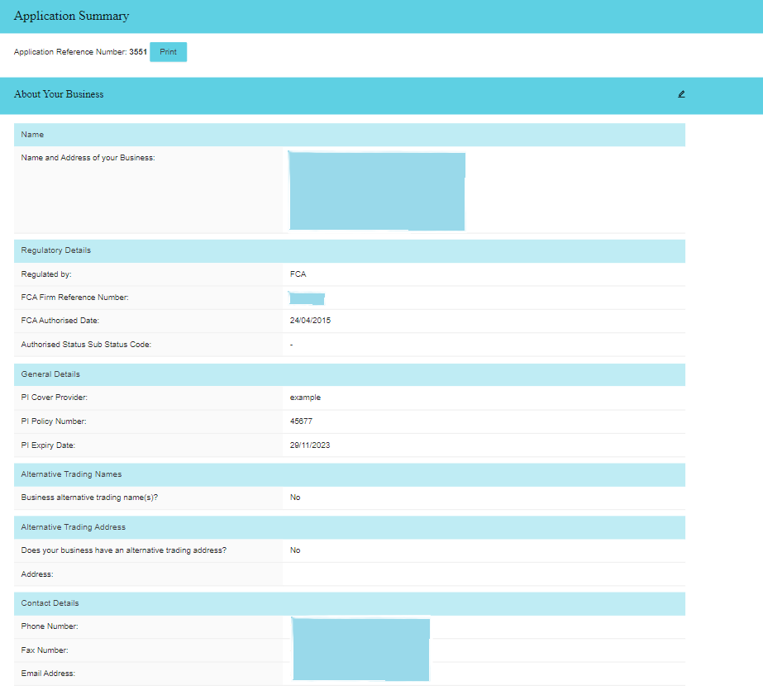Viewport: 763px width, 700px height.
Task: Click the Alternative Trading Address section header
Action: tap(347, 526)
